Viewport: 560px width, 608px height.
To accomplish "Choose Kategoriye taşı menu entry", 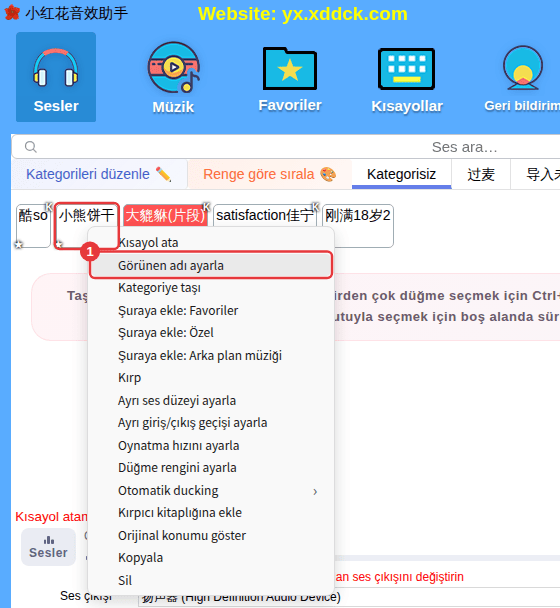I will pos(211,288).
